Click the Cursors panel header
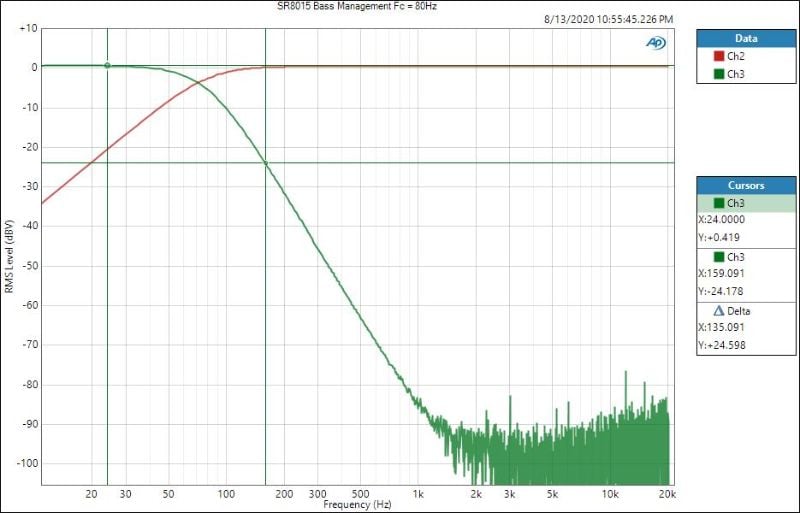The width and height of the screenshot is (800, 513). pyautogui.click(x=745, y=185)
